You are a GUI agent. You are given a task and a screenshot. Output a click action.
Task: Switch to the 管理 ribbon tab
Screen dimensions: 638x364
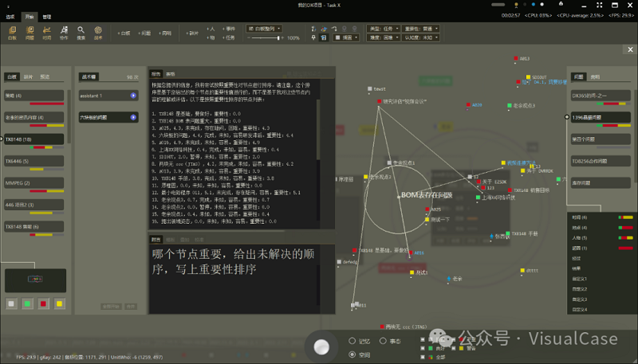point(46,16)
